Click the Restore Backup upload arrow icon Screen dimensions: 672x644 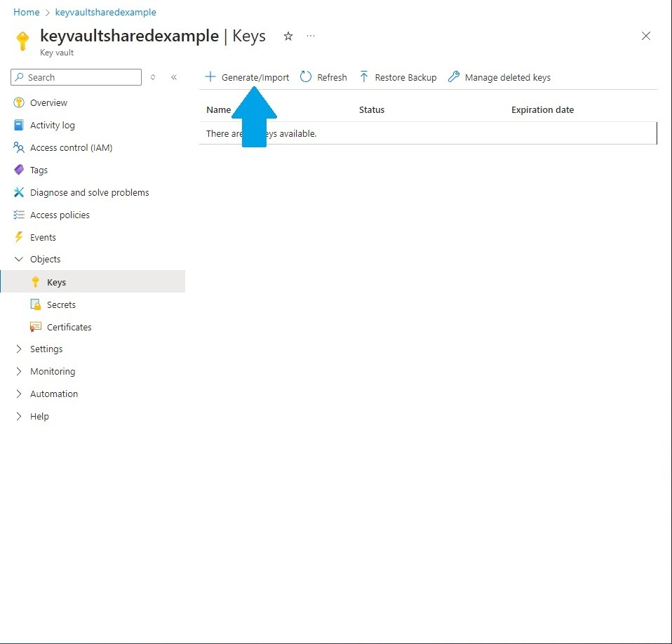point(364,77)
